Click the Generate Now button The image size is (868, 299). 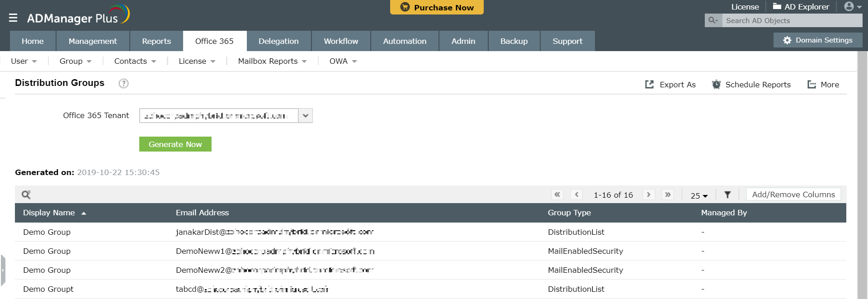175,144
